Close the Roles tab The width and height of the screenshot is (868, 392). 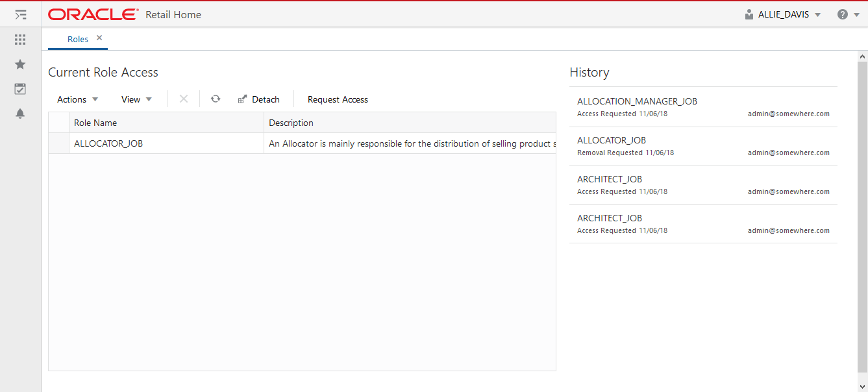click(x=99, y=38)
